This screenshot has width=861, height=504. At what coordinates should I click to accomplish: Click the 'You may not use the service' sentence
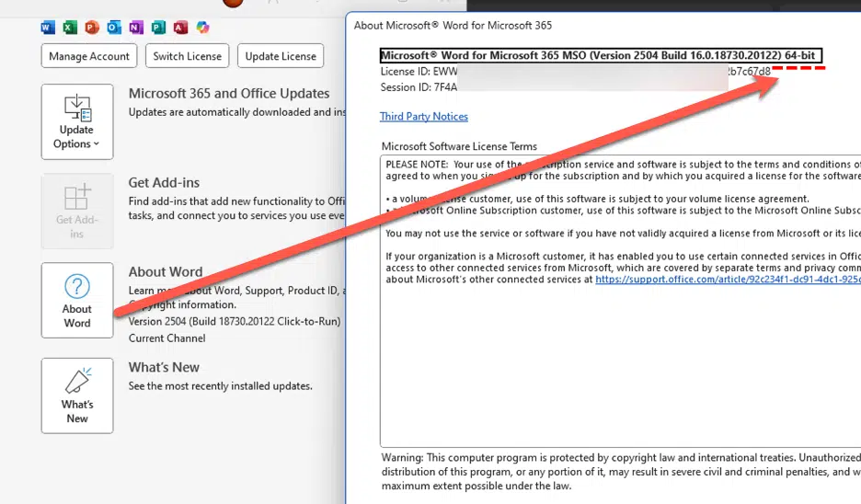[623, 234]
